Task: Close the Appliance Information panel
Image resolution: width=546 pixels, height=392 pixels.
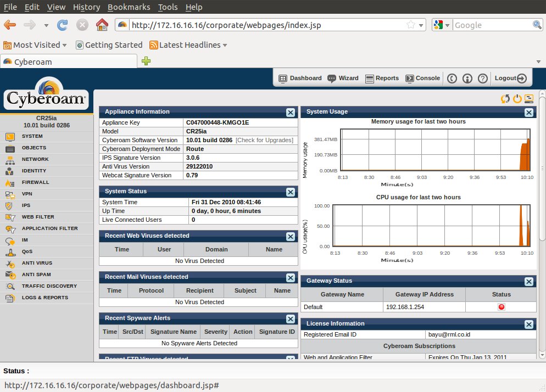Action: (291, 112)
